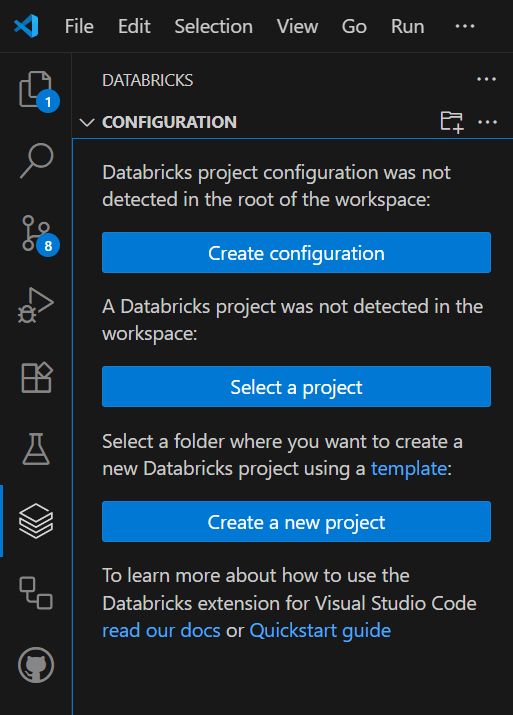513x715 pixels.
Task: Expand the hidden menu bar items ellipsis
Action: click(465, 26)
